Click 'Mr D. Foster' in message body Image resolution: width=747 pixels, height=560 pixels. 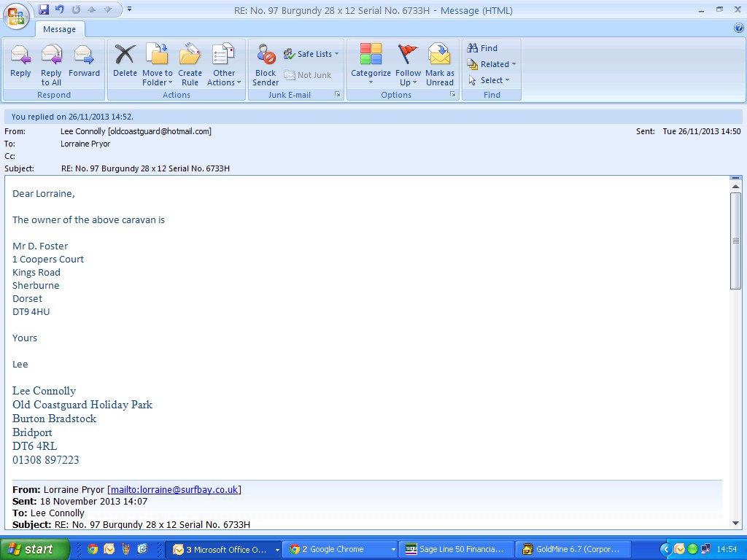(x=40, y=246)
